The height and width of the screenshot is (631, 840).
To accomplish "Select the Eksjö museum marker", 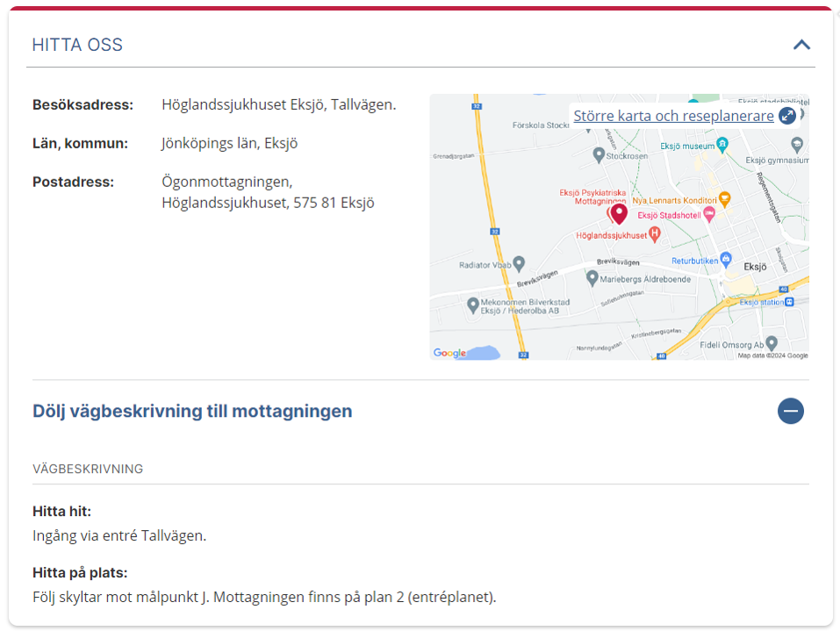I will [722, 145].
